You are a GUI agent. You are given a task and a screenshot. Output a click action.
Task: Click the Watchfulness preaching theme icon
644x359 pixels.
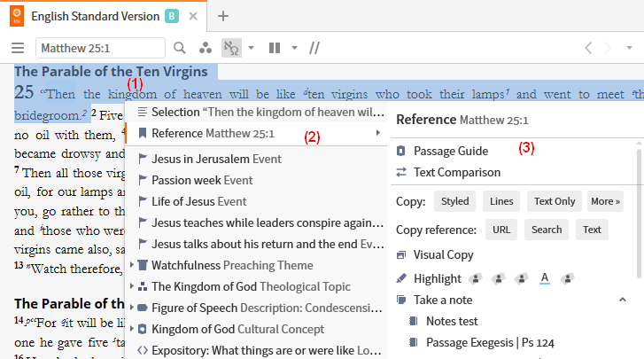tap(143, 265)
